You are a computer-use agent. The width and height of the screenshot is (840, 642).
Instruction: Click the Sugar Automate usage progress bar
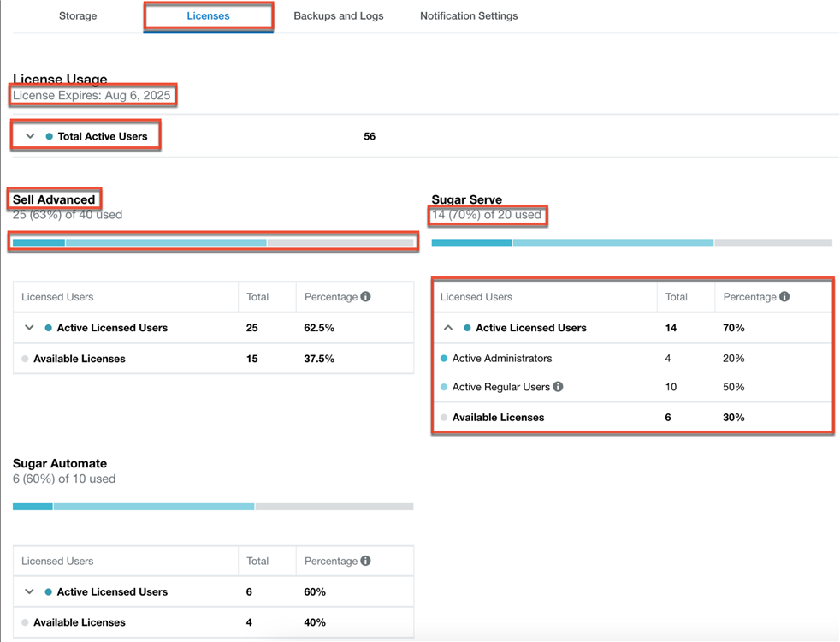213,507
